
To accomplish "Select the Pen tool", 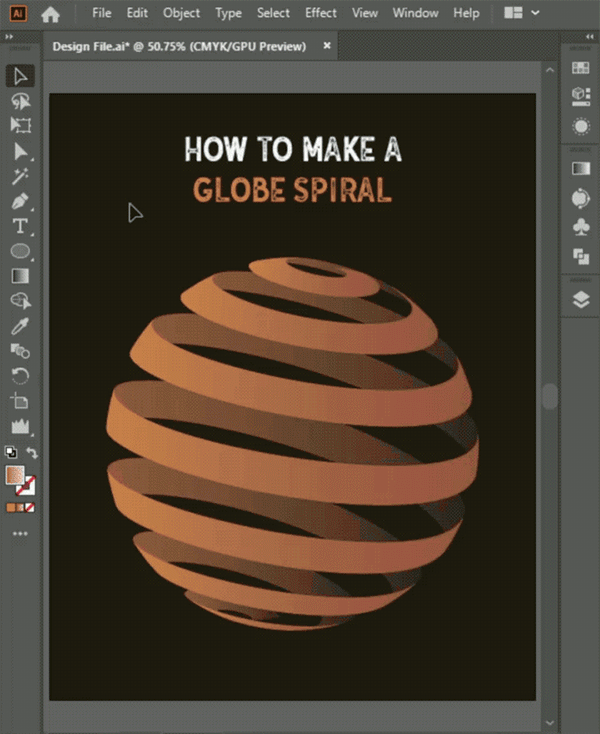I will pos(20,201).
